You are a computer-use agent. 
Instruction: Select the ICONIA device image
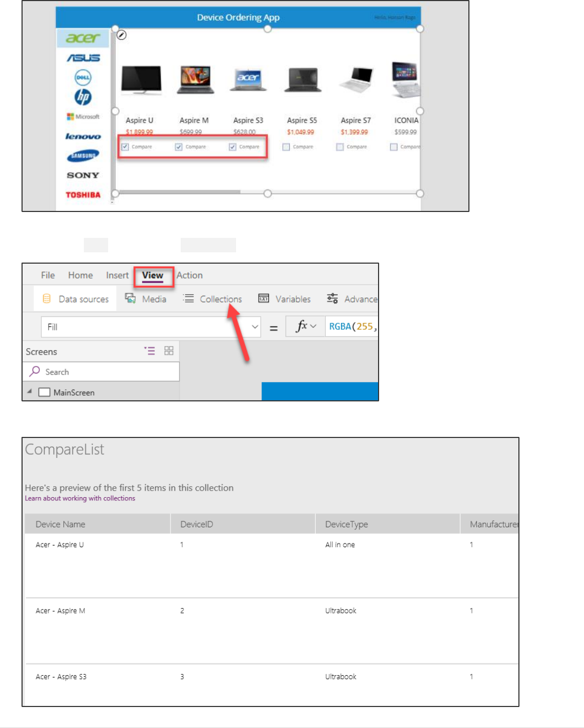(x=406, y=80)
